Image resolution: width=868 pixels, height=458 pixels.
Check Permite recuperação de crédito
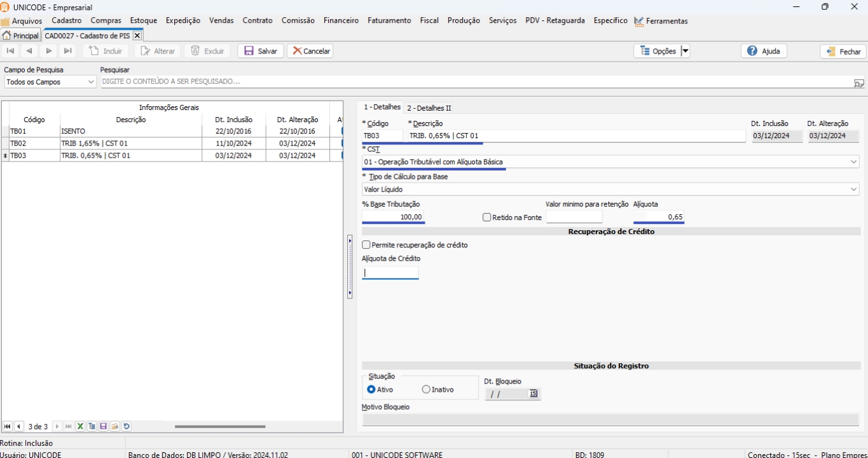[366, 245]
